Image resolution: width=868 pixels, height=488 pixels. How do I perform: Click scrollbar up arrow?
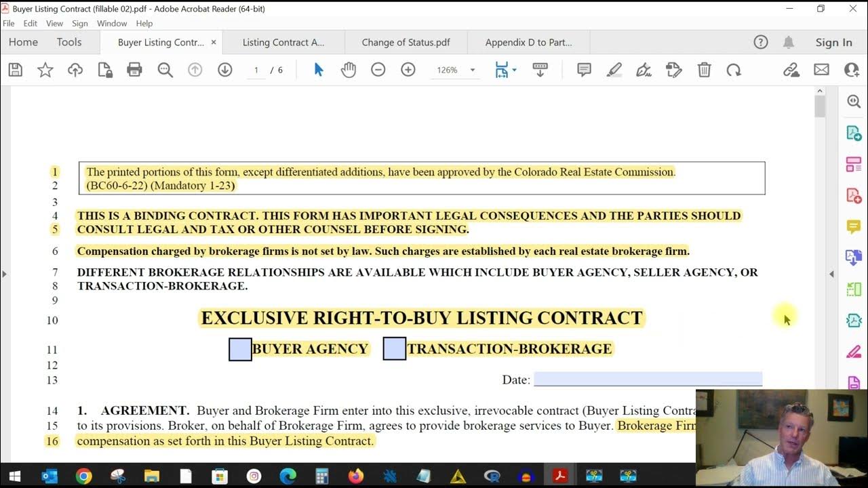tap(819, 91)
